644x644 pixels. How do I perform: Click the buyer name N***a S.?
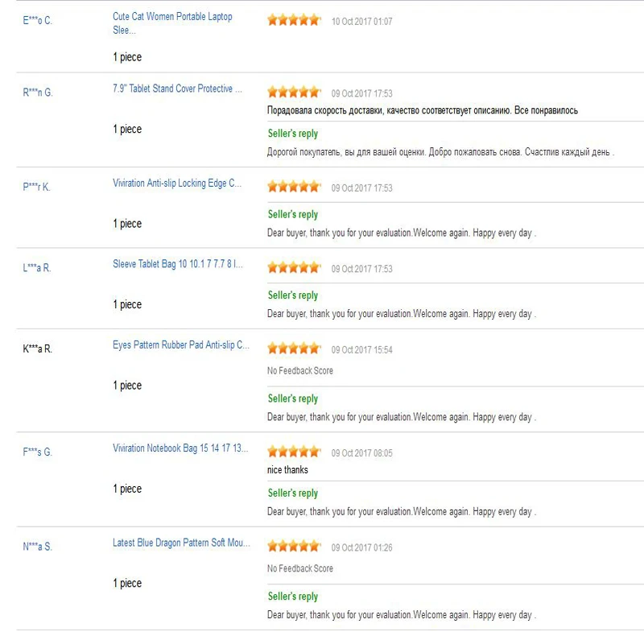pos(37,547)
